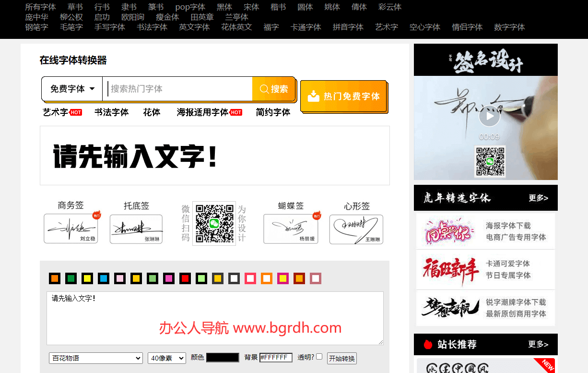Open the 40像素 font size dropdown
The height and width of the screenshot is (373, 588).
click(166, 358)
